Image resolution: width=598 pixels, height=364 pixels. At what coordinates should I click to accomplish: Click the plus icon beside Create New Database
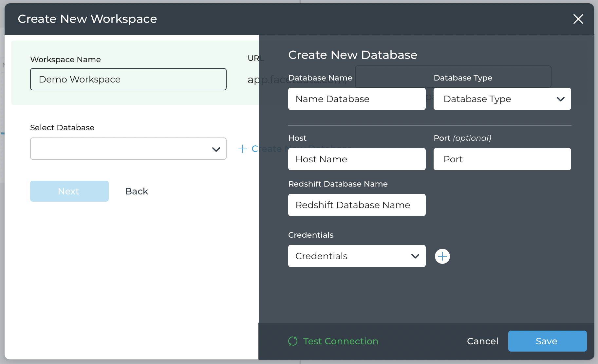click(242, 149)
